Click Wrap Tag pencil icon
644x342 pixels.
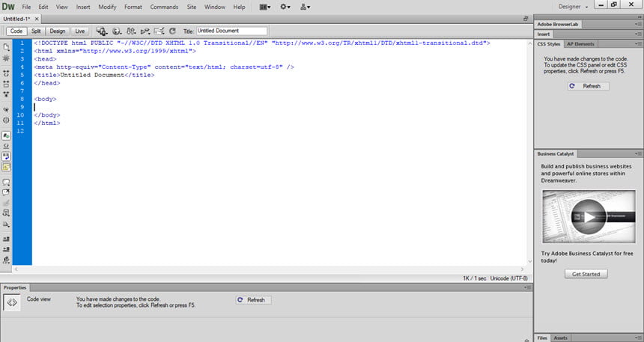point(6,203)
